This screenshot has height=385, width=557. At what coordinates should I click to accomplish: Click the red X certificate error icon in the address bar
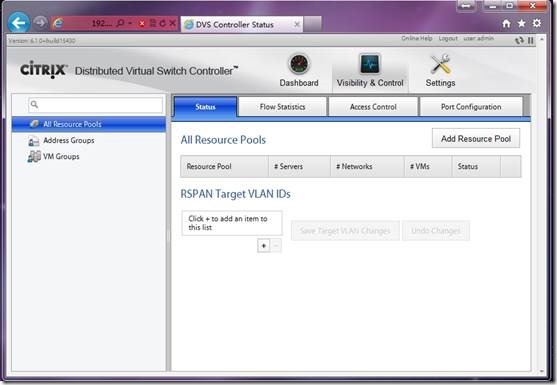point(142,23)
